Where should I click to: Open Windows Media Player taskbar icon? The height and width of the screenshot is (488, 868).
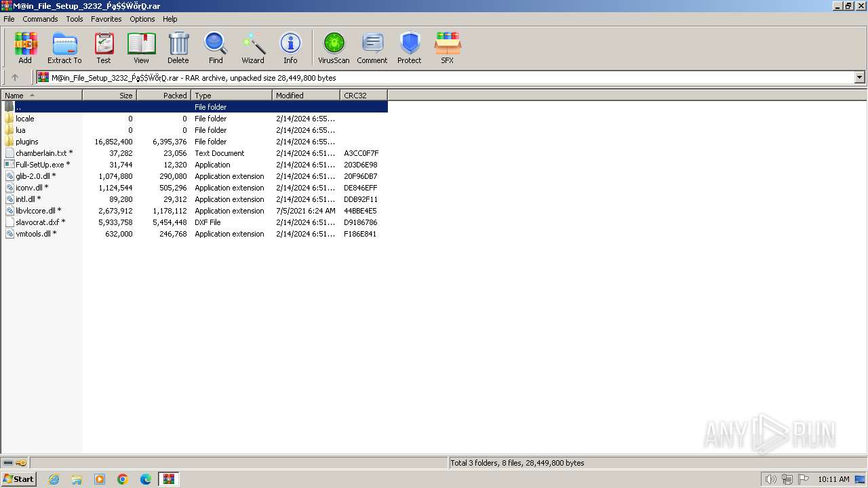pyautogui.click(x=100, y=479)
